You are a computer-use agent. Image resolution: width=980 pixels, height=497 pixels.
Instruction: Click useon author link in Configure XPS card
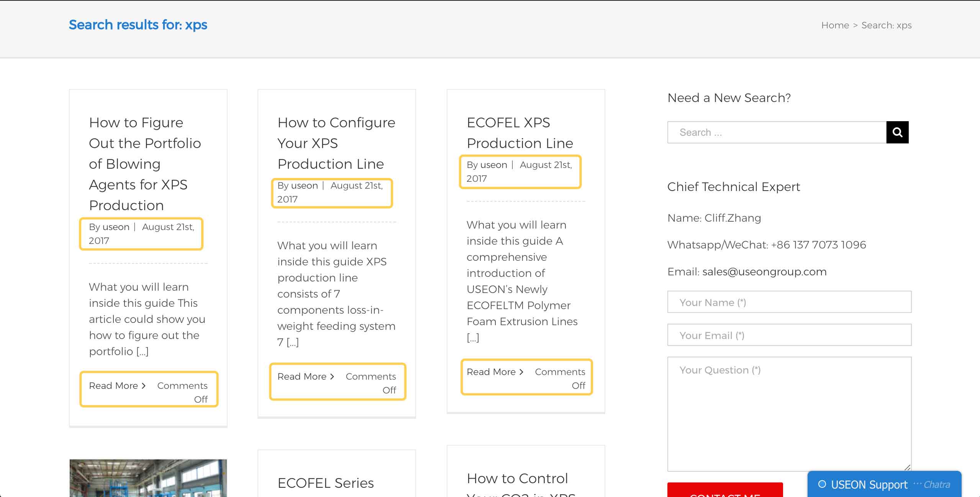[305, 186]
